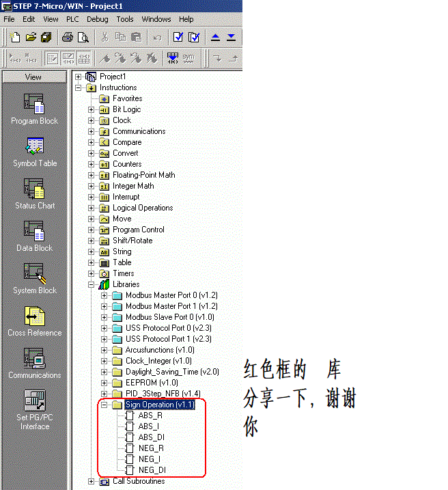Open the Debug menu

click(x=98, y=19)
